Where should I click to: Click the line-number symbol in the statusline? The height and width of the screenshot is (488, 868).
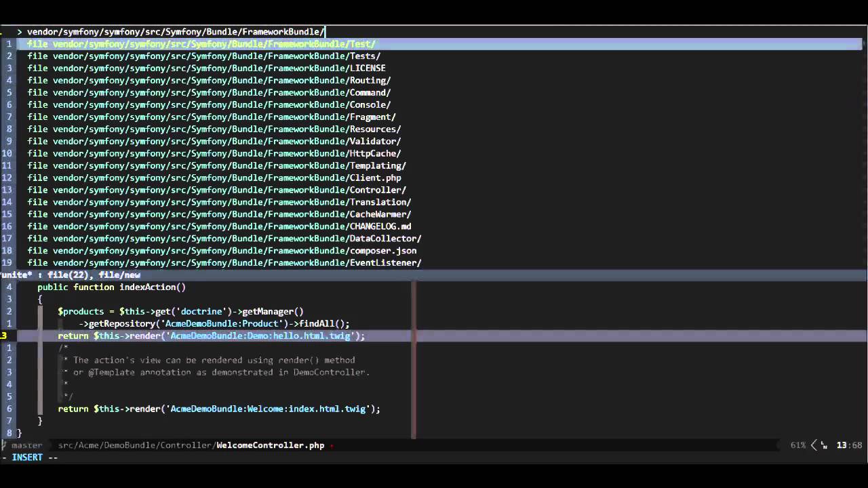824,446
